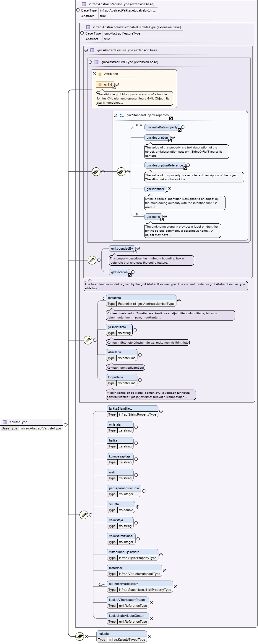Click the sequence compositor icon before tarkkaSijaintitieto group
The image size is (258, 644).
[x=84, y=515]
